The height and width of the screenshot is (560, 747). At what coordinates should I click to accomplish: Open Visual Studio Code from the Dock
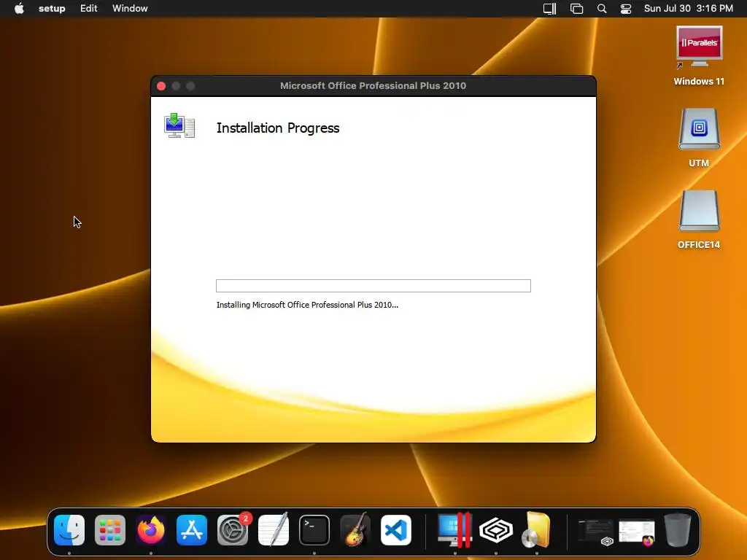click(x=396, y=530)
